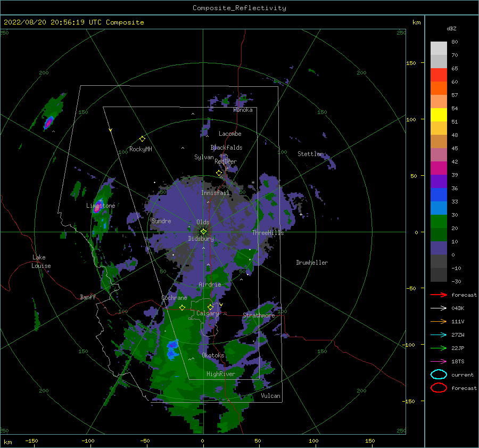Click the Sylvan label

(x=204, y=157)
